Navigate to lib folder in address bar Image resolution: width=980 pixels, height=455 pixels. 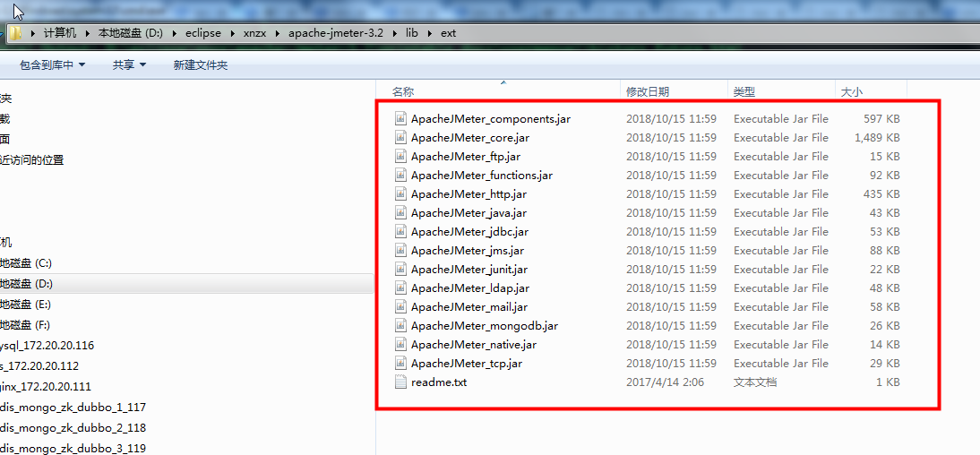(x=411, y=33)
